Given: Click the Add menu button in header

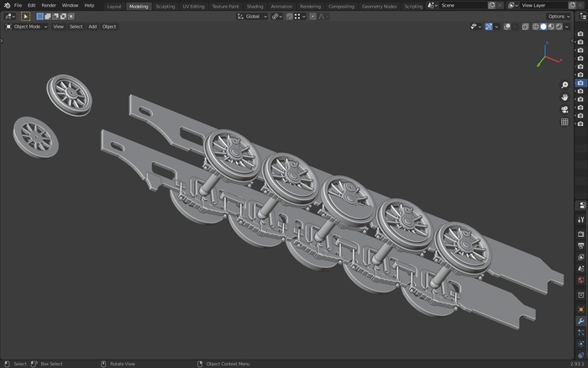Looking at the screenshot, I should pyautogui.click(x=92, y=27).
